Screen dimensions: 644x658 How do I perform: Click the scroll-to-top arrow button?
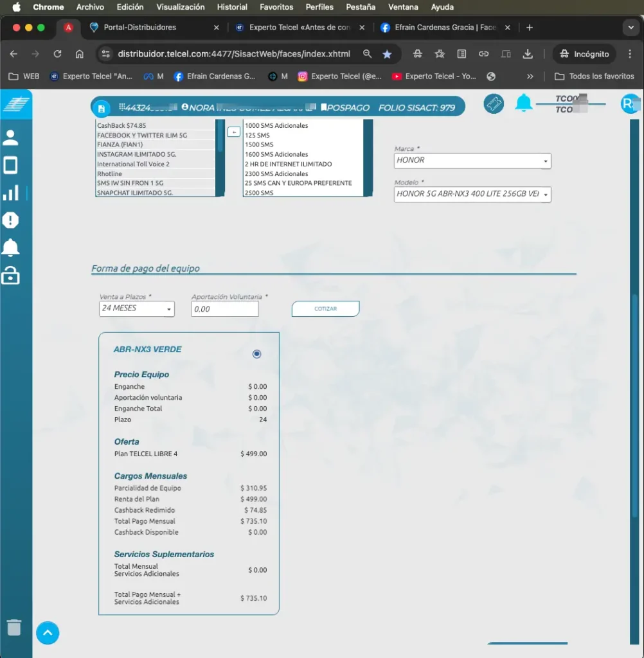[48, 633]
